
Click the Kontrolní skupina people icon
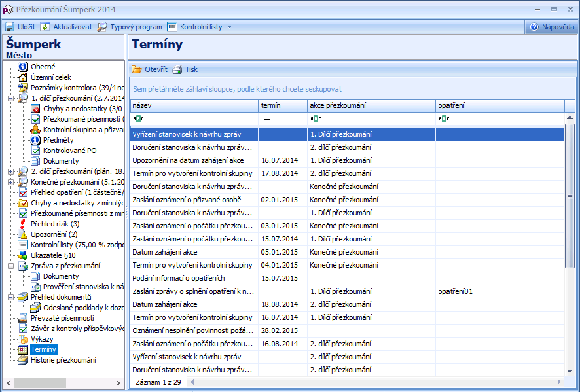[x=35, y=130]
